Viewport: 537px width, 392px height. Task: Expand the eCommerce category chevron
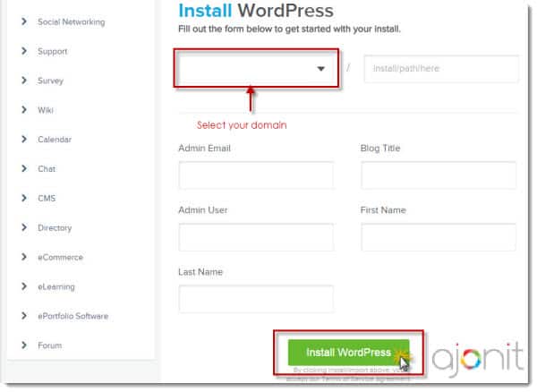(x=24, y=257)
